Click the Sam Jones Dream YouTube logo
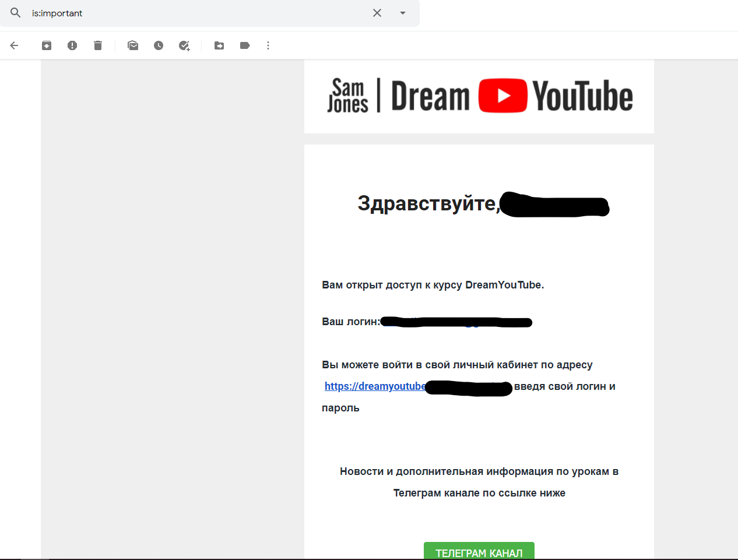Viewport: 738px width, 560px height. pyautogui.click(x=480, y=96)
